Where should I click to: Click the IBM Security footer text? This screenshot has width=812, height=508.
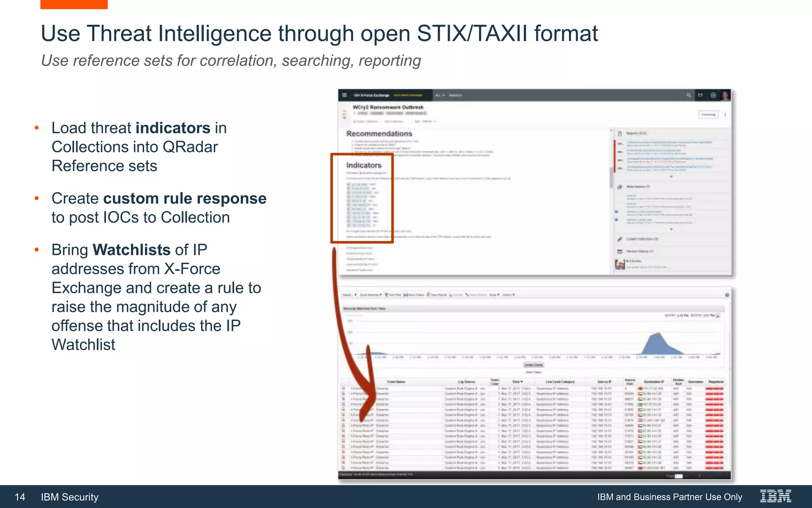(x=70, y=497)
